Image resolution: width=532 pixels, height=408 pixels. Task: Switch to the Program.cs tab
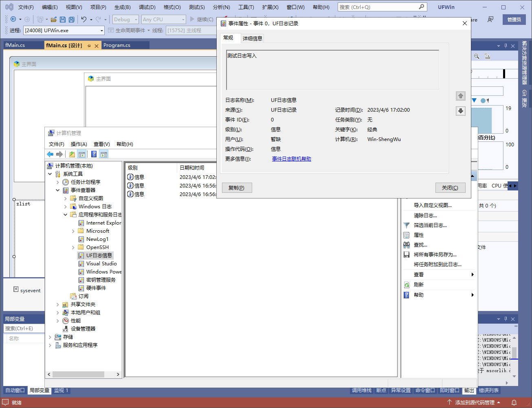pos(117,45)
